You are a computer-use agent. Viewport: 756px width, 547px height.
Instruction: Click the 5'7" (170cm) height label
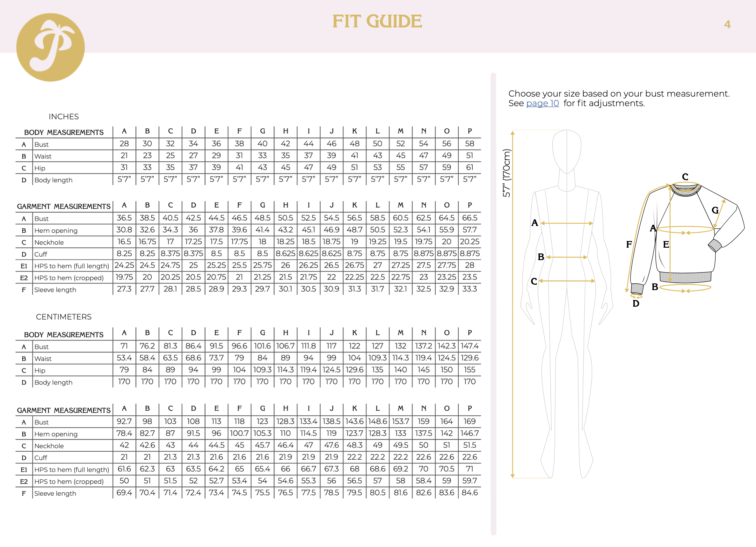coord(506,173)
